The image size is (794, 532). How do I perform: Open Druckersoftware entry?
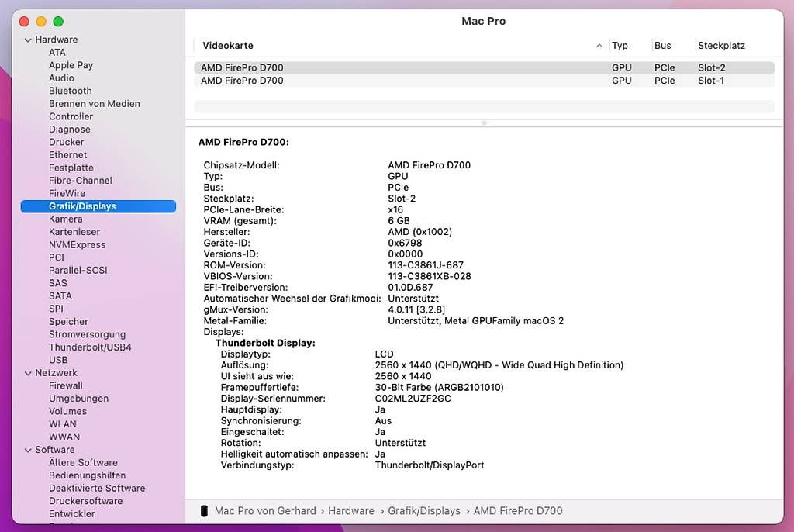[x=85, y=501]
